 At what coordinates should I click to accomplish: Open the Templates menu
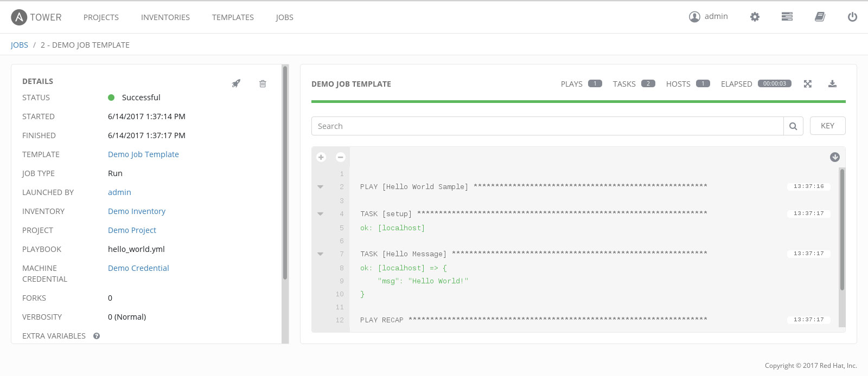pyautogui.click(x=233, y=17)
